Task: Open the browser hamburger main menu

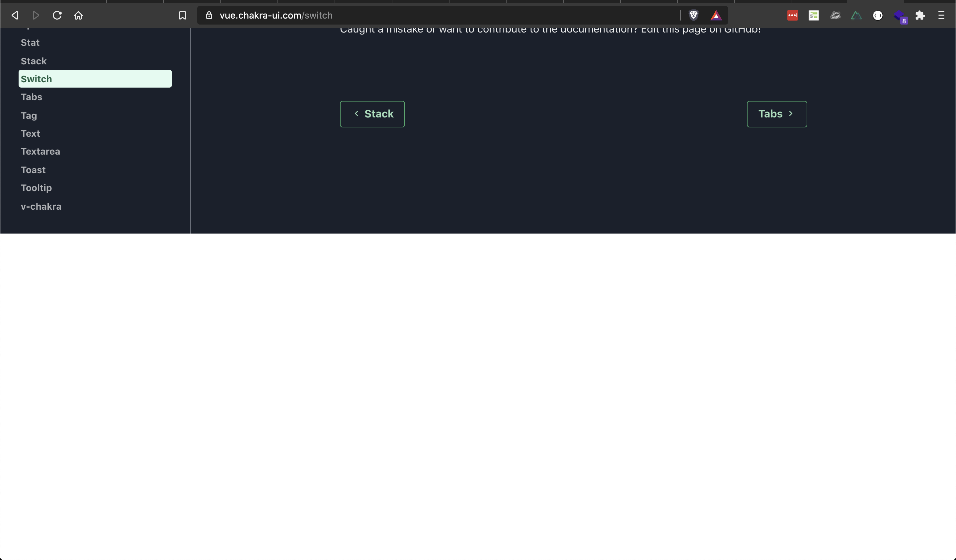Action: point(941,16)
